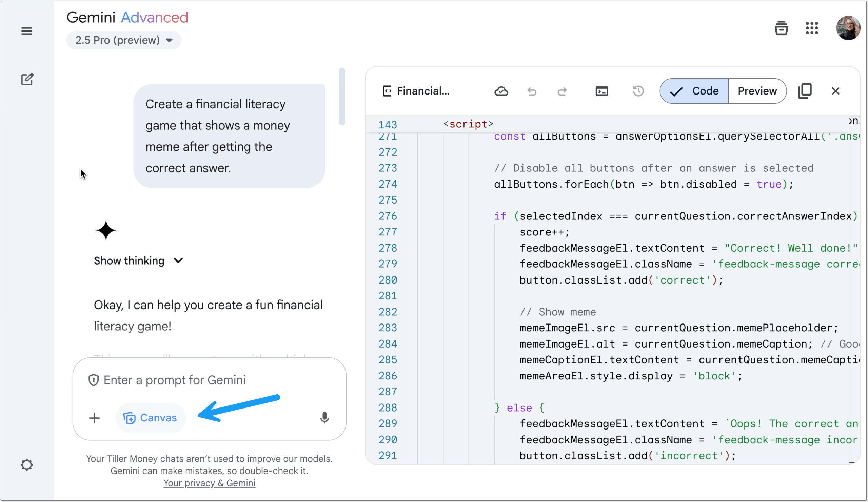Click code line number 288

tap(388, 408)
